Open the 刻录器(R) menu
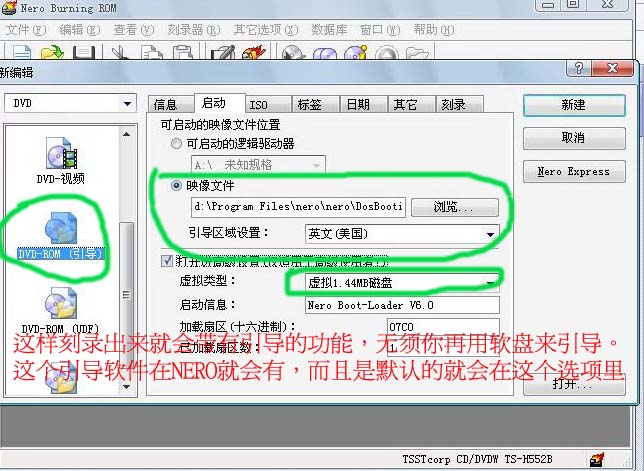 [194, 30]
